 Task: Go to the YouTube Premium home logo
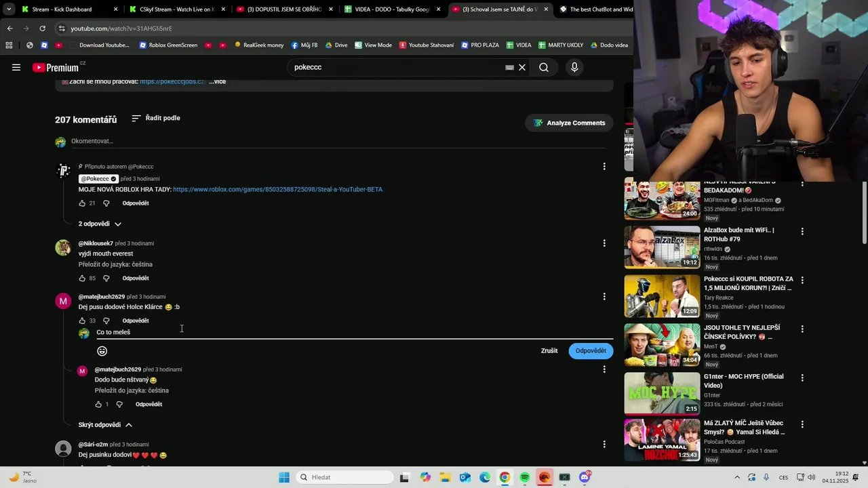tap(55, 67)
